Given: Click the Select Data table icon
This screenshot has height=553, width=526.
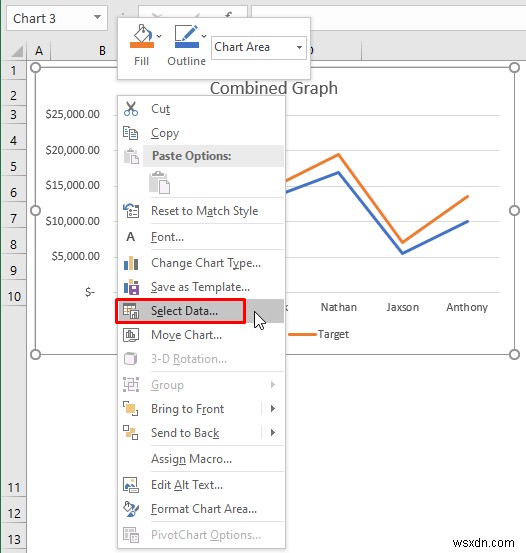Looking at the screenshot, I should point(131,311).
